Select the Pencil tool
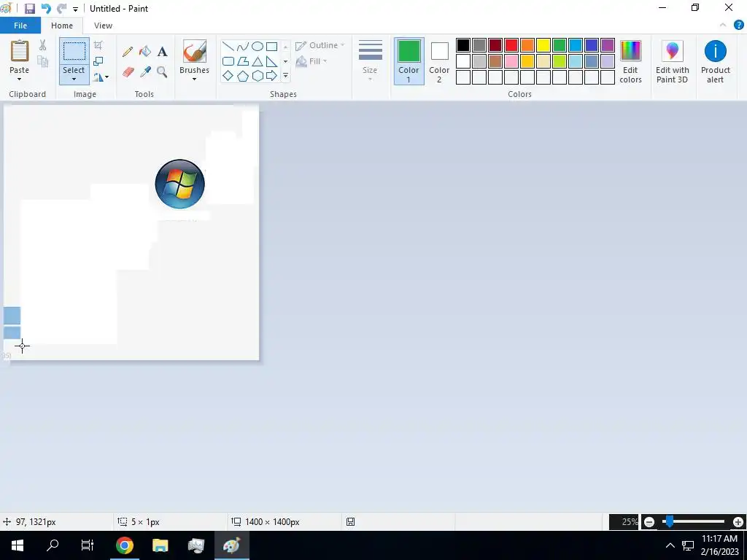The height and width of the screenshot is (560, 747). click(128, 52)
